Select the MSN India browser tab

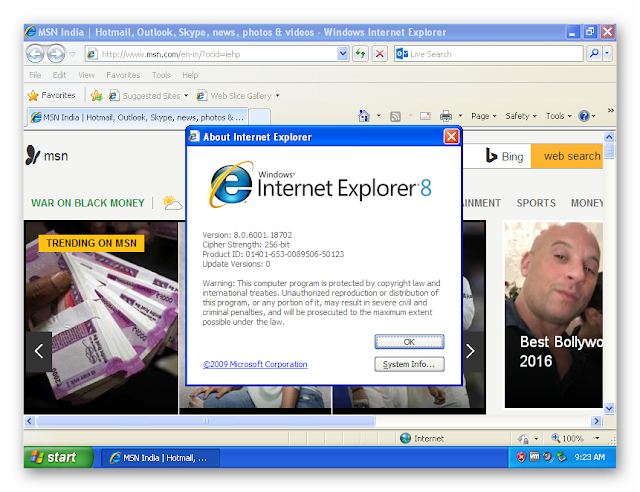(138, 117)
